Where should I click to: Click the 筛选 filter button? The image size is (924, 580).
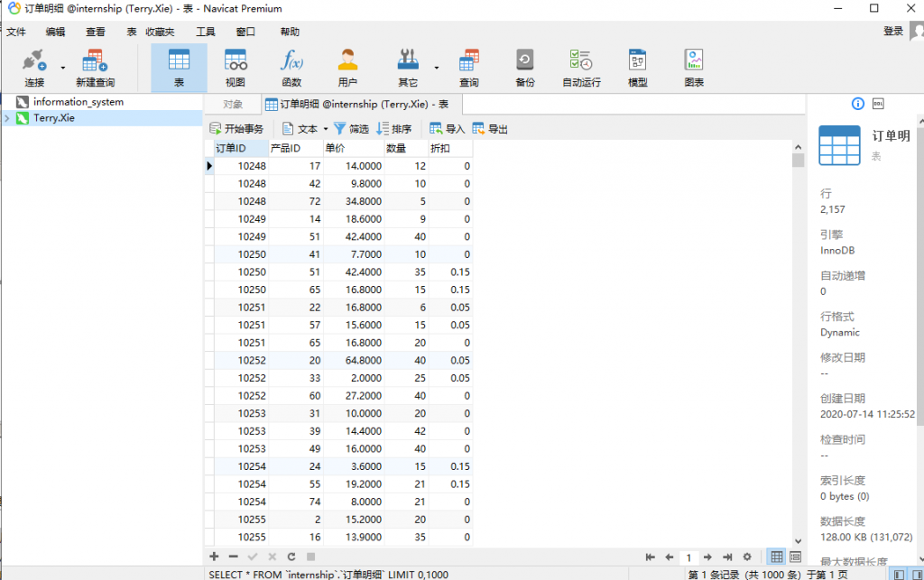point(351,128)
